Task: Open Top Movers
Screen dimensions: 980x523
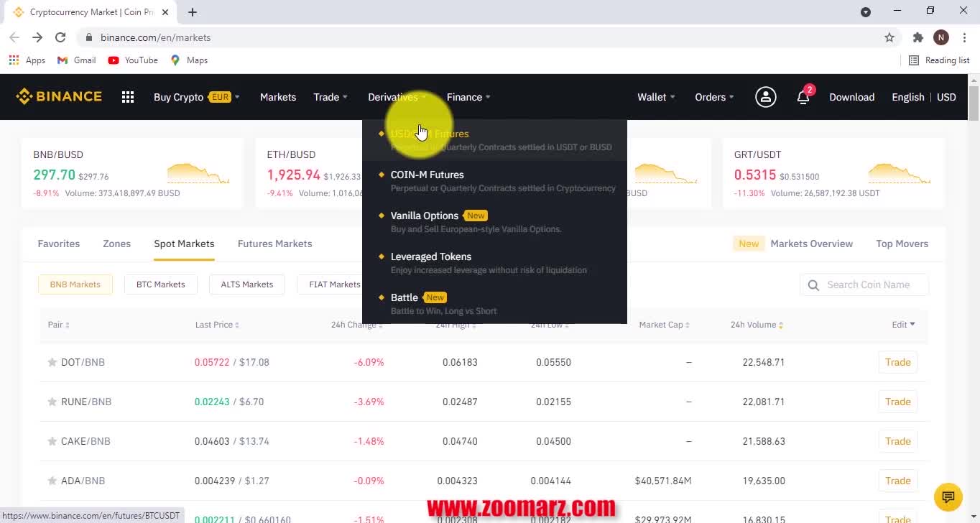Action: [902, 244]
